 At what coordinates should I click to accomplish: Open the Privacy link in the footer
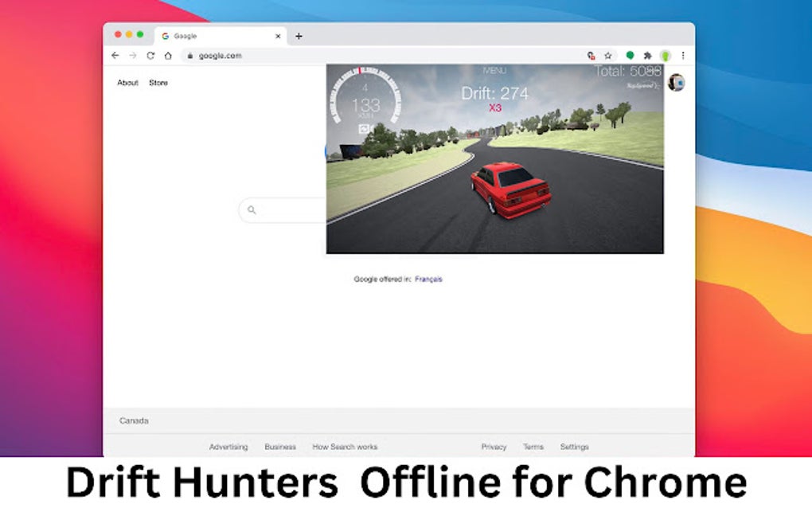(494, 447)
